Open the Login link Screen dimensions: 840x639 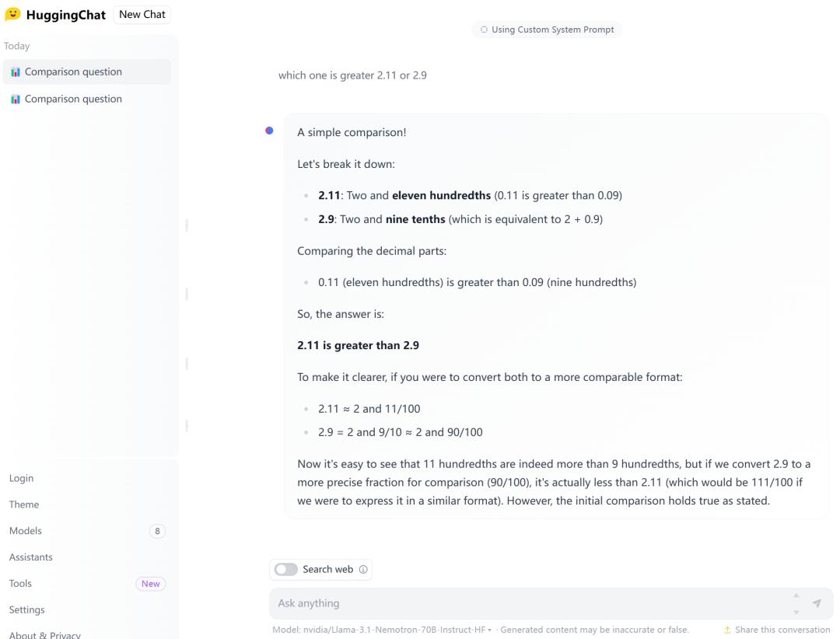click(21, 478)
